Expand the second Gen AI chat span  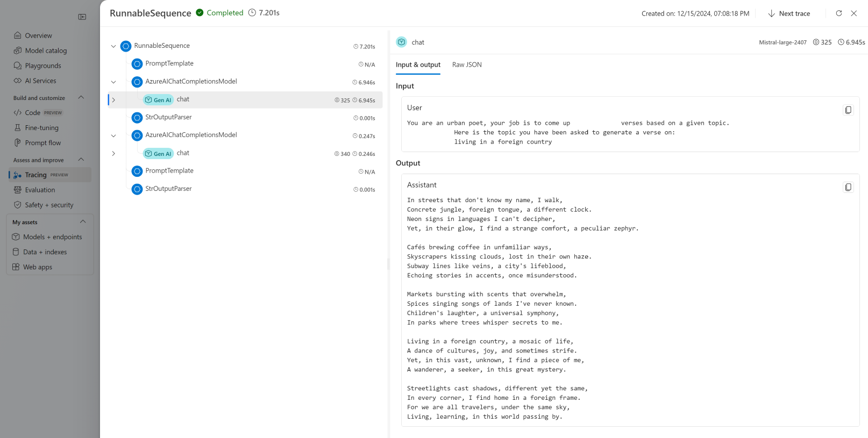[x=113, y=154]
